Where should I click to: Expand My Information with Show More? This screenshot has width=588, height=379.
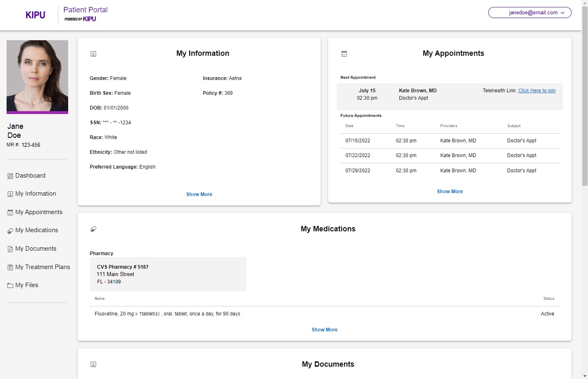199,194
